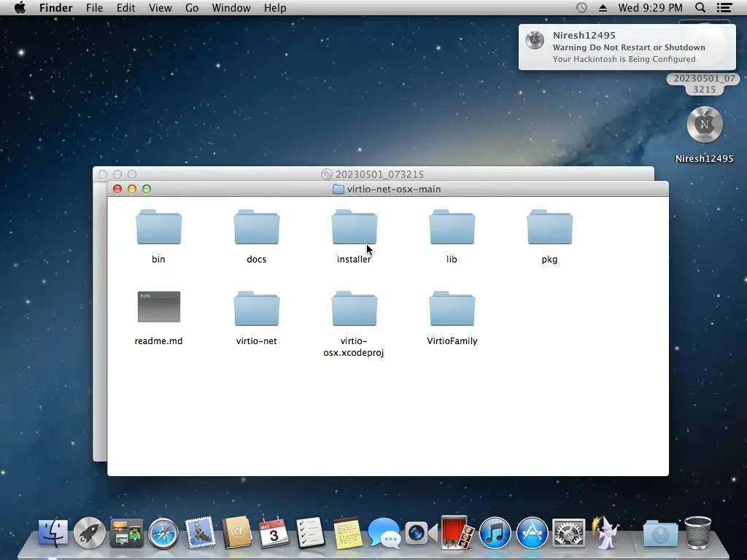The height and width of the screenshot is (560, 747).
Task: Open Calendar icon in the Dock
Action: pyautogui.click(x=274, y=532)
